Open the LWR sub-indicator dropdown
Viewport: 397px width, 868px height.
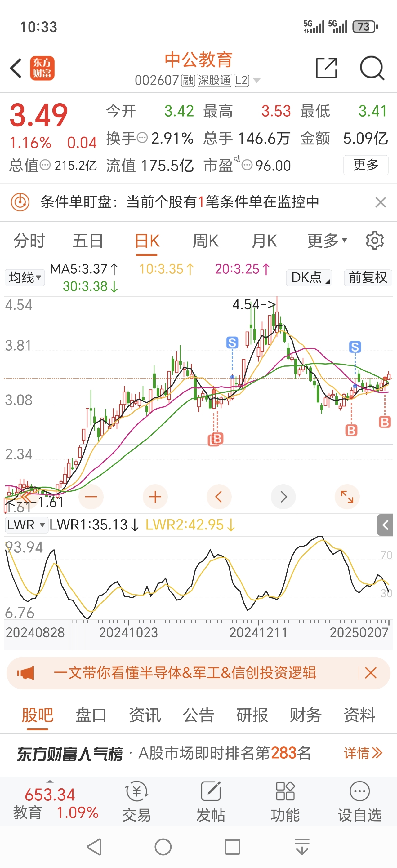click(x=26, y=525)
